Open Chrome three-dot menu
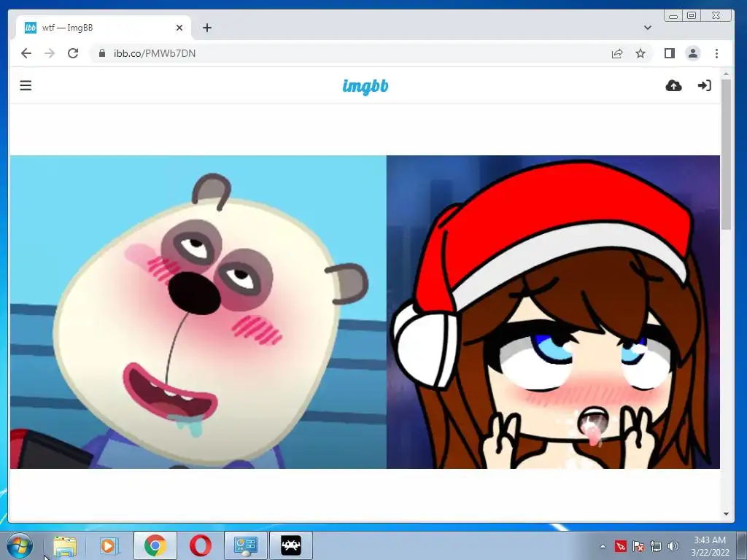Image resolution: width=747 pixels, height=560 pixels. 716,53
